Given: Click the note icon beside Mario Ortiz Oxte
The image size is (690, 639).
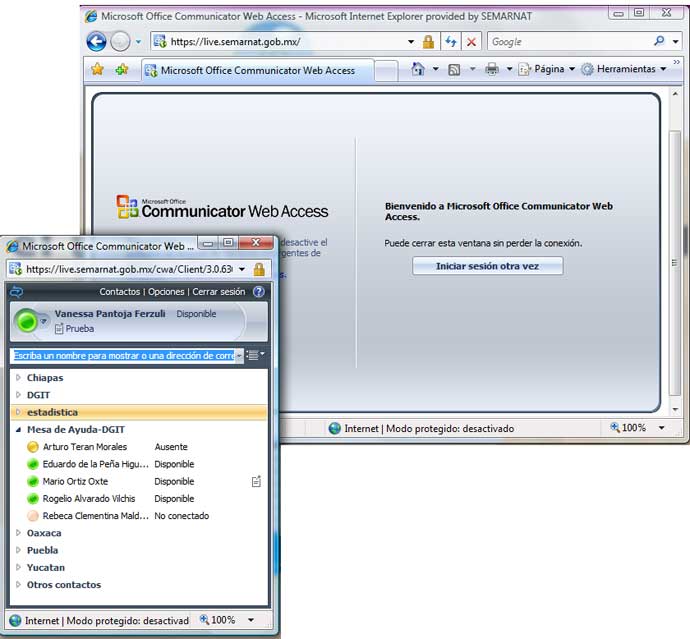Looking at the screenshot, I should pos(256,481).
